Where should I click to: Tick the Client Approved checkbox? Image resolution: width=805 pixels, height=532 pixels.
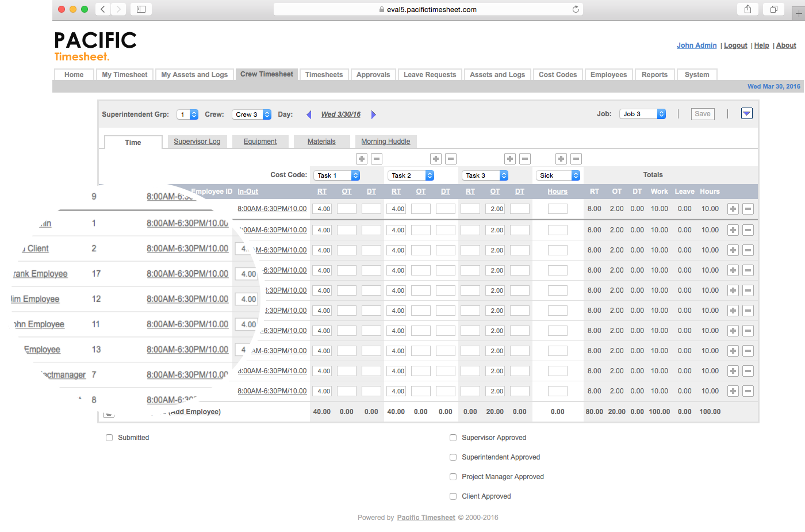[x=453, y=496]
